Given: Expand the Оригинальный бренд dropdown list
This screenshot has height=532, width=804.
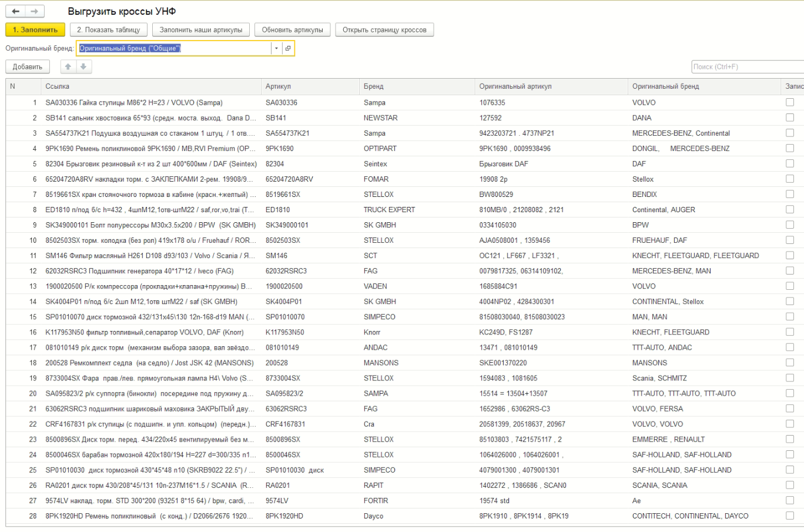Looking at the screenshot, I should tap(277, 48).
